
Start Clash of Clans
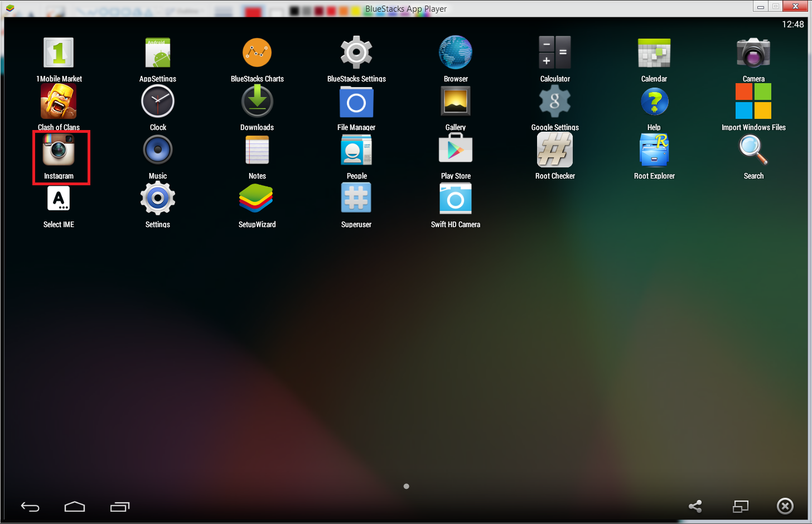[x=59, y=102]
